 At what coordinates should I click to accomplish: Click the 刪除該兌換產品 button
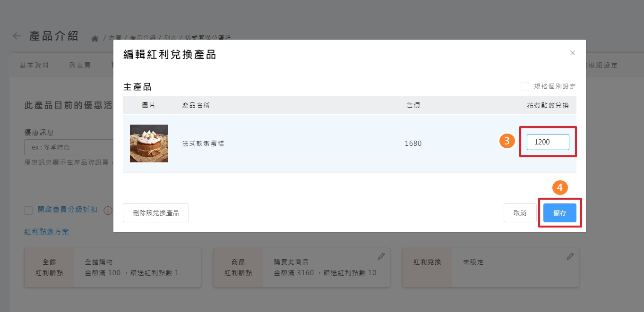pos(156,213)
